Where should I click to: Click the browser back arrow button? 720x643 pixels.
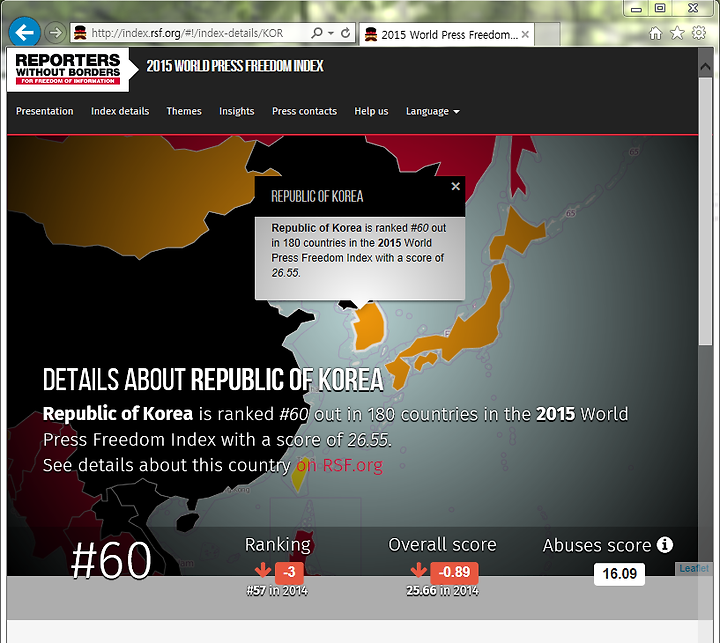pos(24,32)
